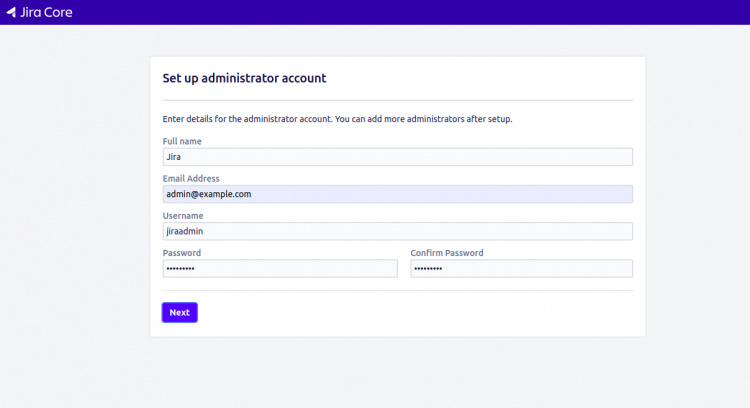Click the Next button

[x=179, y=312]
